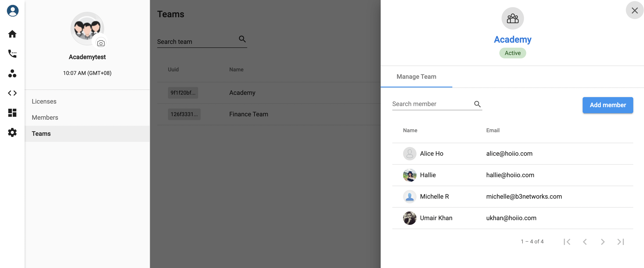Viewport: 644px width, 268px height.
Task: Click the Academytest organization logo
Action: pyautogui.click(x=87, y=28)
